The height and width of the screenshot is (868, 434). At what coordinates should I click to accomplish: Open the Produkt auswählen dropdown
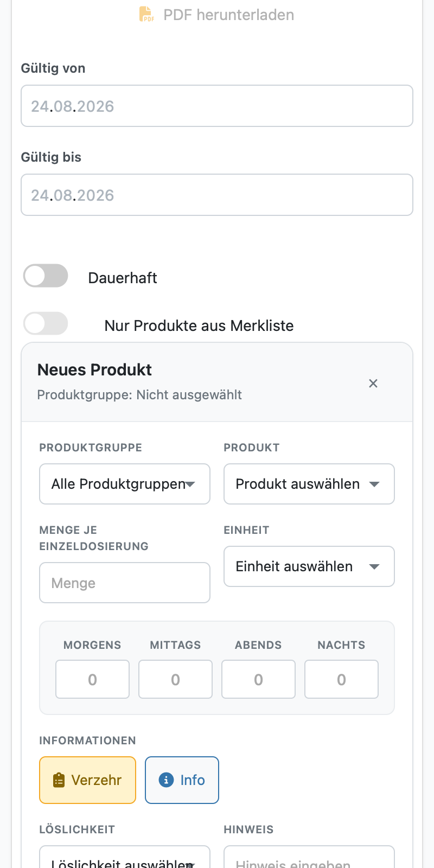309,484
